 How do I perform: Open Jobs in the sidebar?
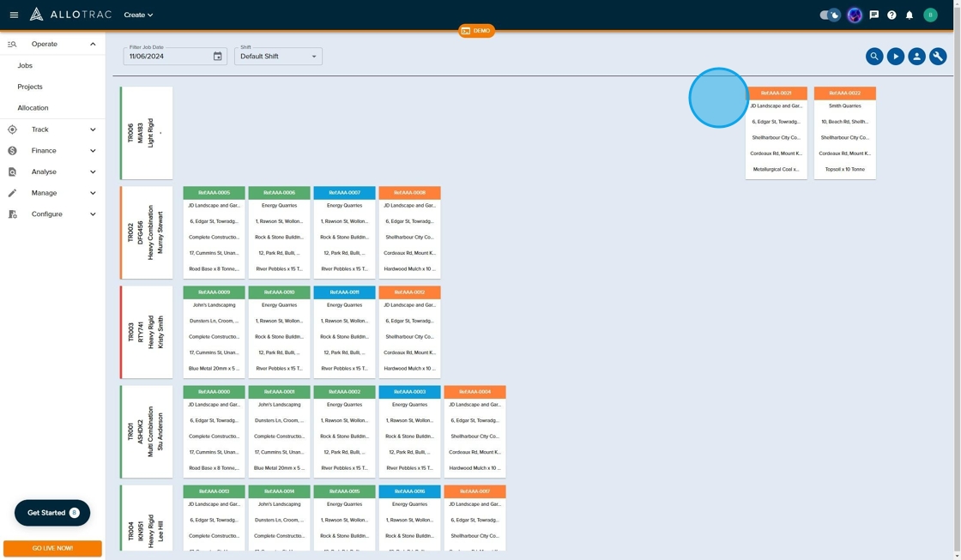coord(25,65)
